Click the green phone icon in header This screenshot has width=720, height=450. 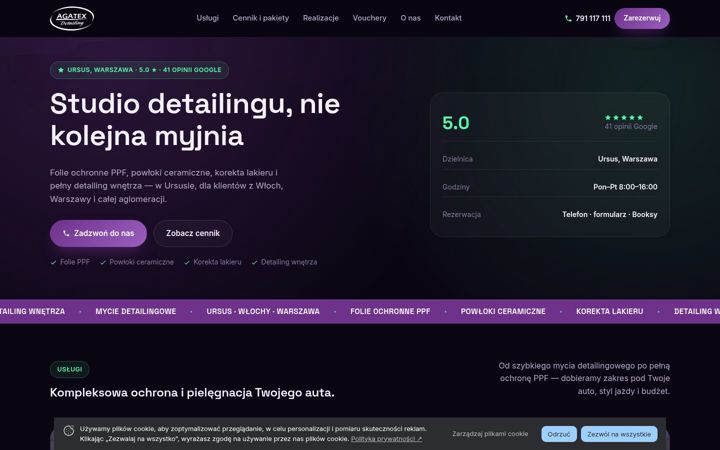point(568,18)
